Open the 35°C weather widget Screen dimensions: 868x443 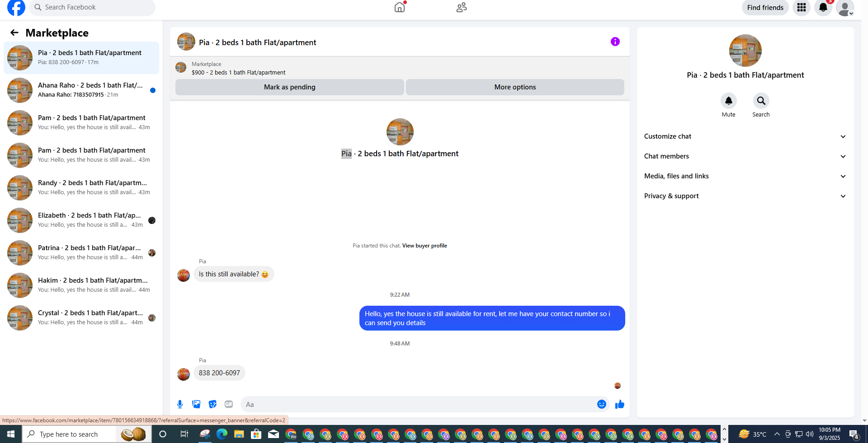point(753,434)
